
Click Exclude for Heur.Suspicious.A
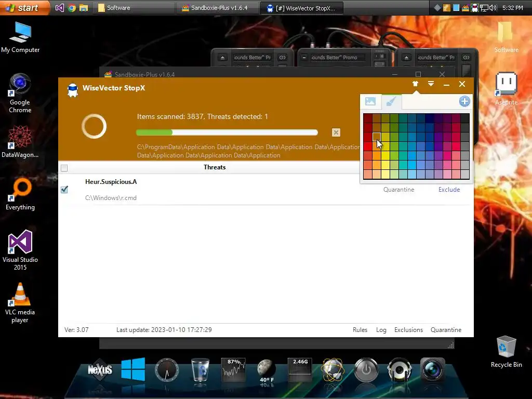[x=449, y=190]
